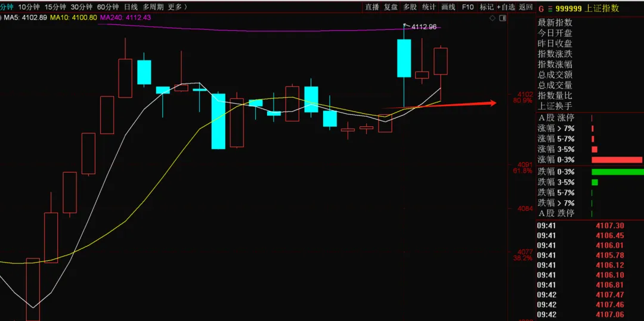
Task: Click the 统计 statistics button
Action: (x=429, y=7)
